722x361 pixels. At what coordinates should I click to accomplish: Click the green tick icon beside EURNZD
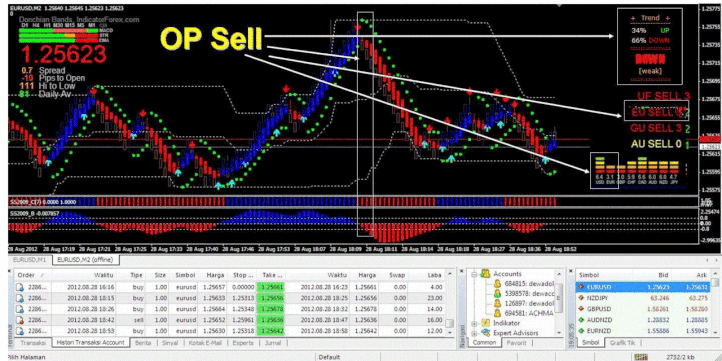[581, 331]
